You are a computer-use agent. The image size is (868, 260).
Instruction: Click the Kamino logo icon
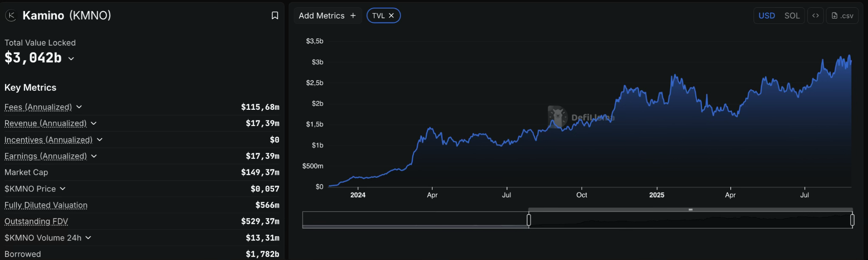(11, 16)
